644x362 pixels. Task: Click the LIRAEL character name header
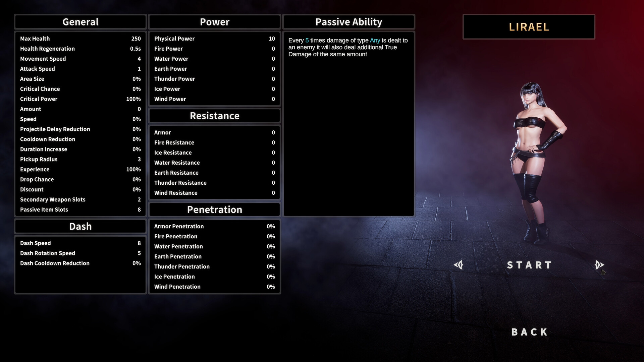click(x=529, y=26)
